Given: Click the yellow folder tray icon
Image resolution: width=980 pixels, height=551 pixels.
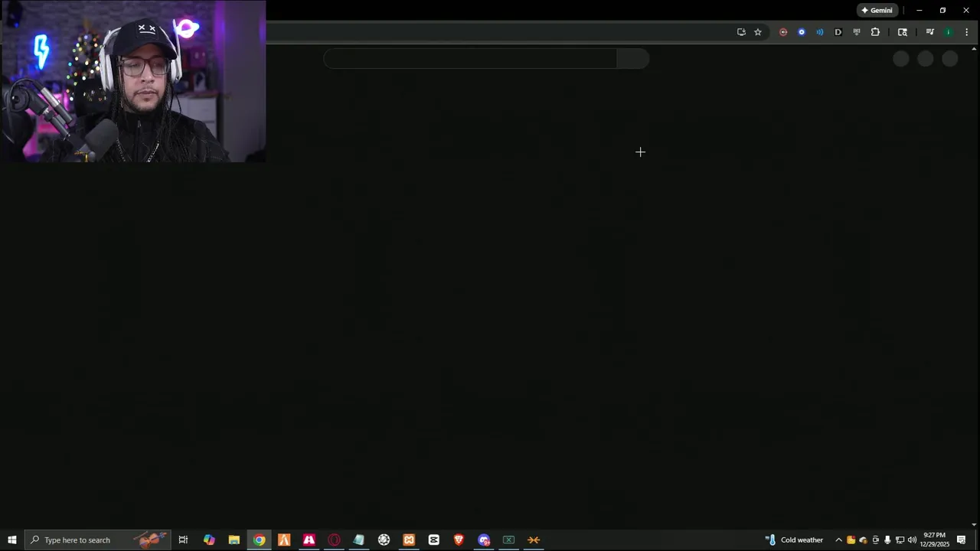Looking at the screenshot, I should [851, 540].
